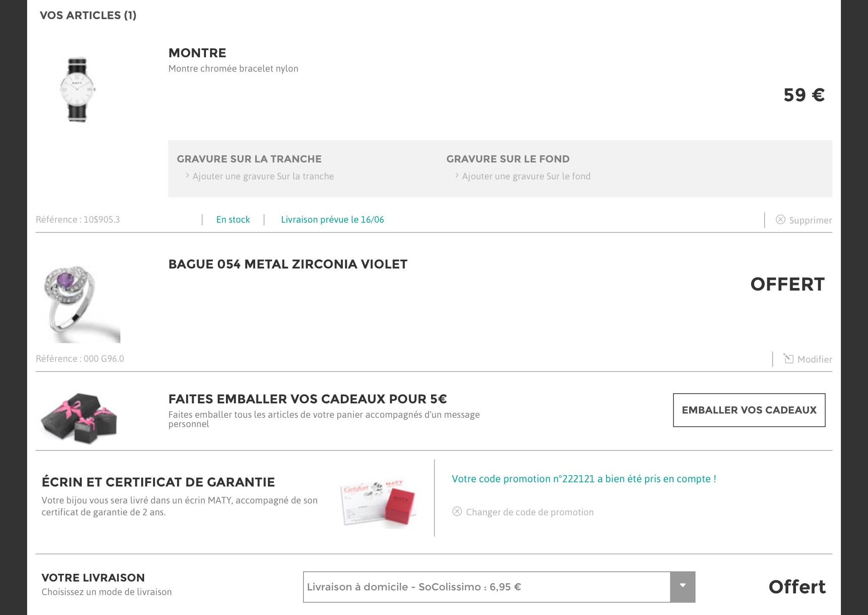Click Changer de code de promotion

tap(529, 512)
